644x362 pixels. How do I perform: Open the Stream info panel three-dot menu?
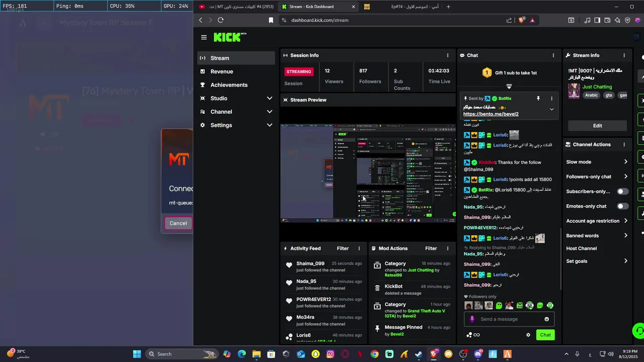(x=624, y=55)
